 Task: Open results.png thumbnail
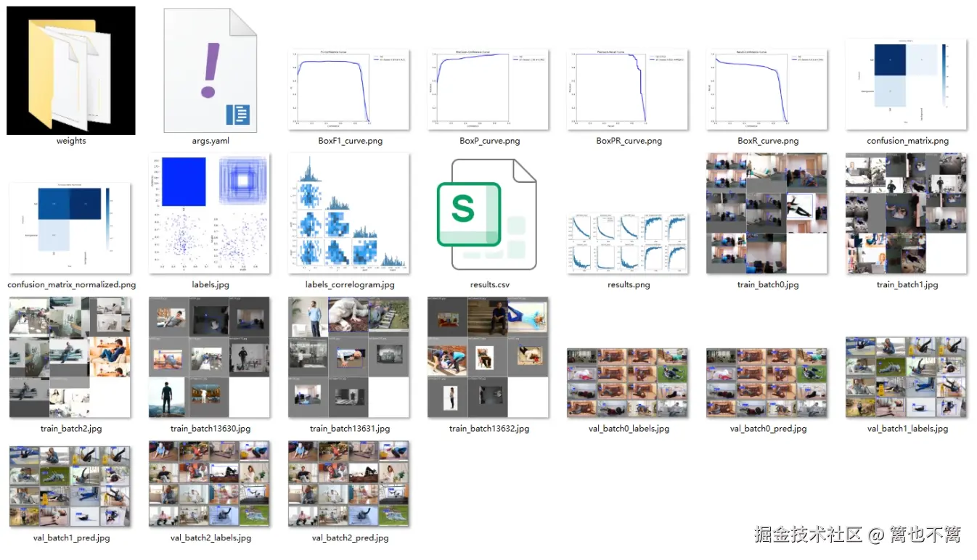628,243
